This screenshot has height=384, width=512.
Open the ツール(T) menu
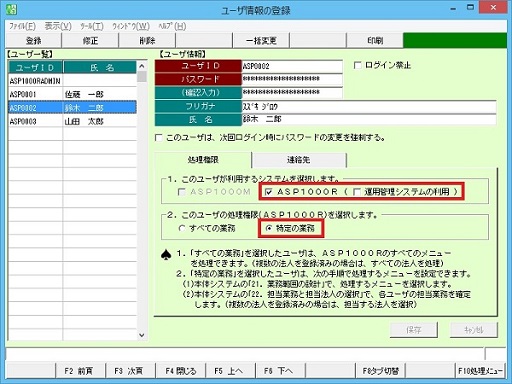tap(92, 26)
